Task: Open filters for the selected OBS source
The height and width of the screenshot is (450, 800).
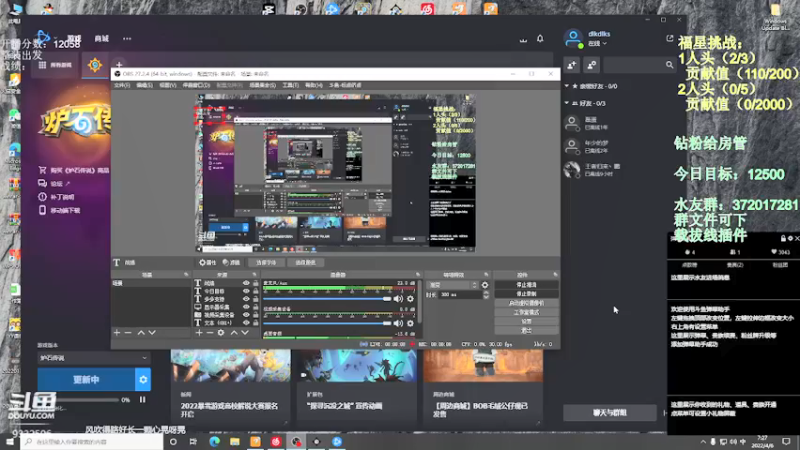Action: click(x=231, y=262)
